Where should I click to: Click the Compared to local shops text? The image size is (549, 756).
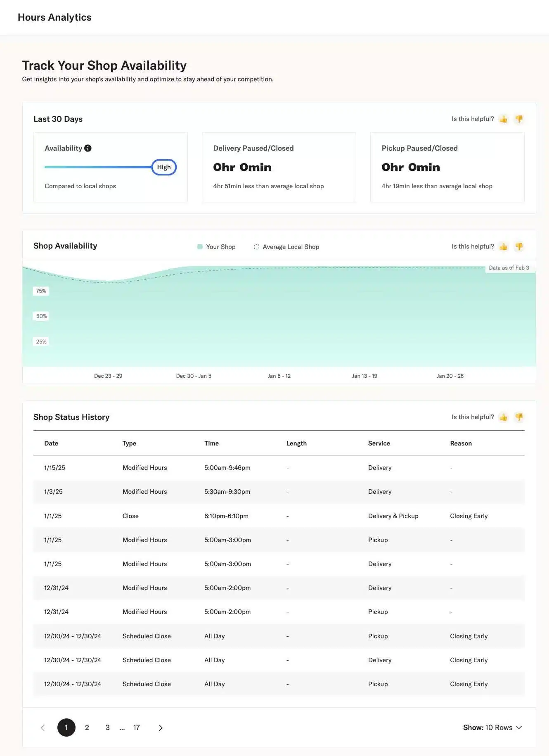point(80,186)
